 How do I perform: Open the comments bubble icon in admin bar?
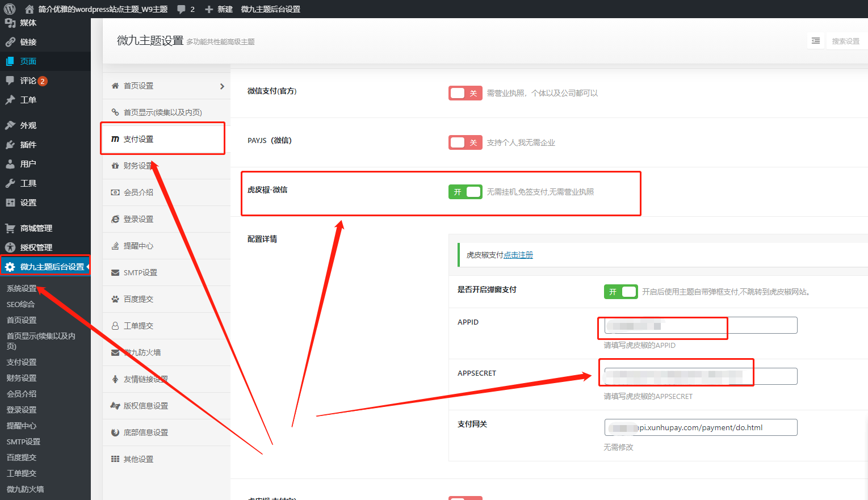coord(181,9)
